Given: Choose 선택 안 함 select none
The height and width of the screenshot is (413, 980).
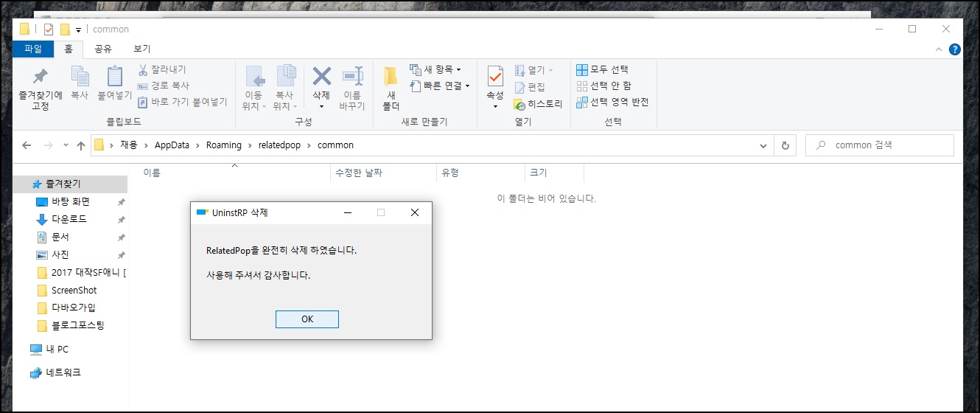Looking at the screenshot, I should pos(603,86).
